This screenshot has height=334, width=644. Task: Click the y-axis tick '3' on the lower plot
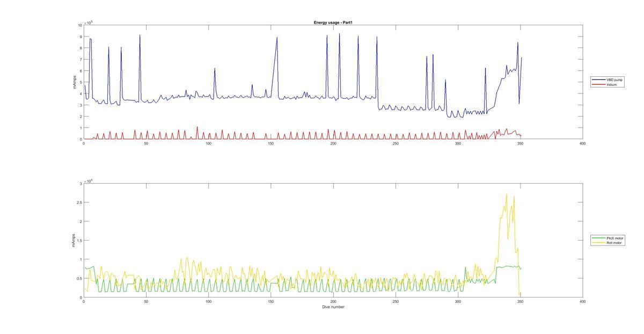pos(80,184)
